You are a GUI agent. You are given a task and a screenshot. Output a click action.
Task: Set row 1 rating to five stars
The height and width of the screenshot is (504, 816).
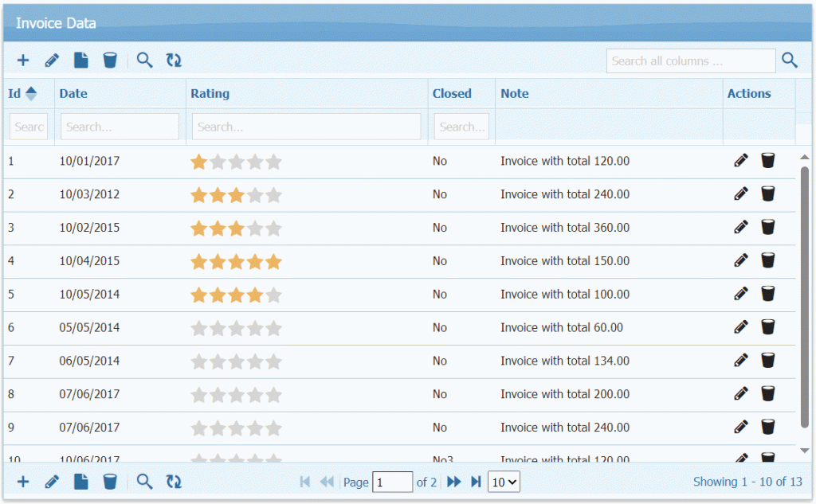point(273,162)
